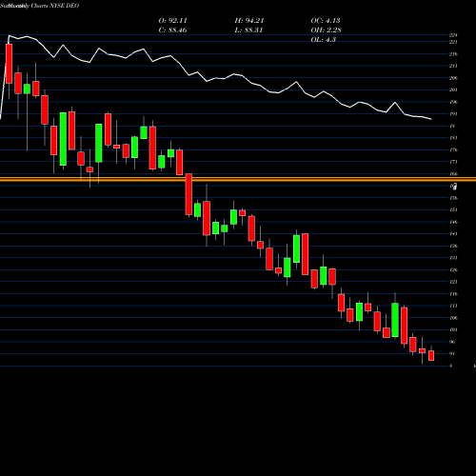Viewport: 476px width, 476px height.
Task: Click the 166 price axis label
Action: [x=453, y=174]
